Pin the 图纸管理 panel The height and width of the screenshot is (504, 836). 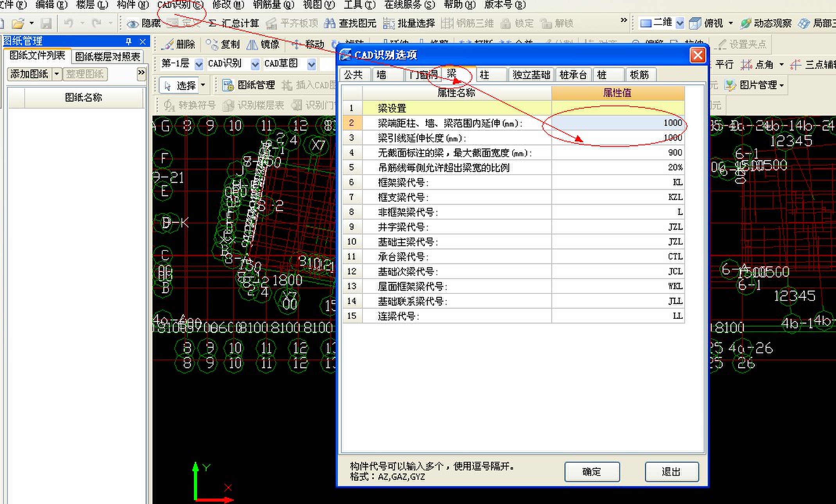(128, 41)
